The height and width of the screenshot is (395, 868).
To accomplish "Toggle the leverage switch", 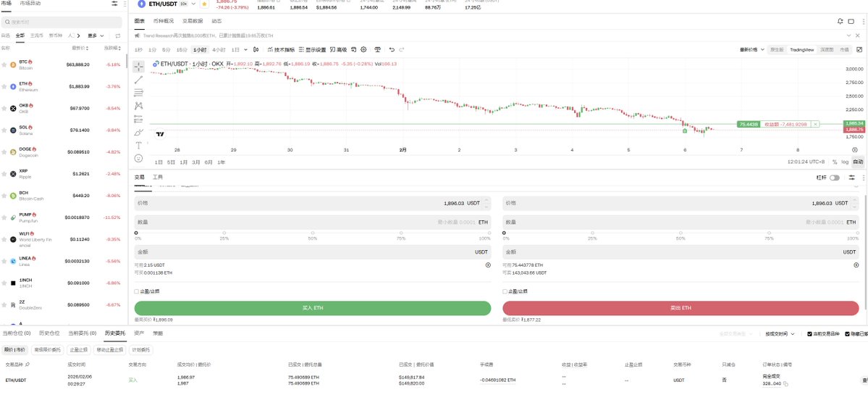I will [x=834, y=178].
